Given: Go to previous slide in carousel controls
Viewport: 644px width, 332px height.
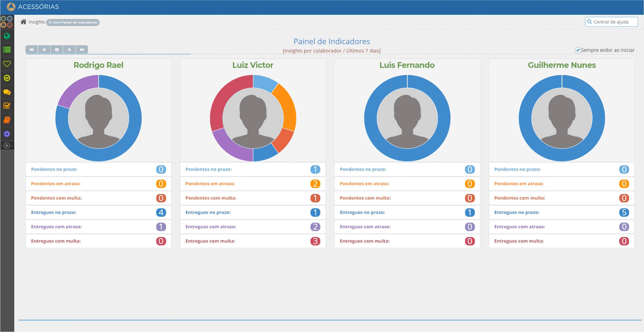Looking at the screenshot, I should pyautogui.click(x=44, y=49).
